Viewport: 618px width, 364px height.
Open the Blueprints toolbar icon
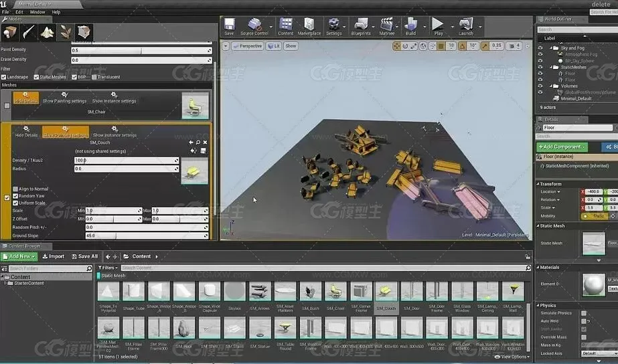(x=361, y=27)
